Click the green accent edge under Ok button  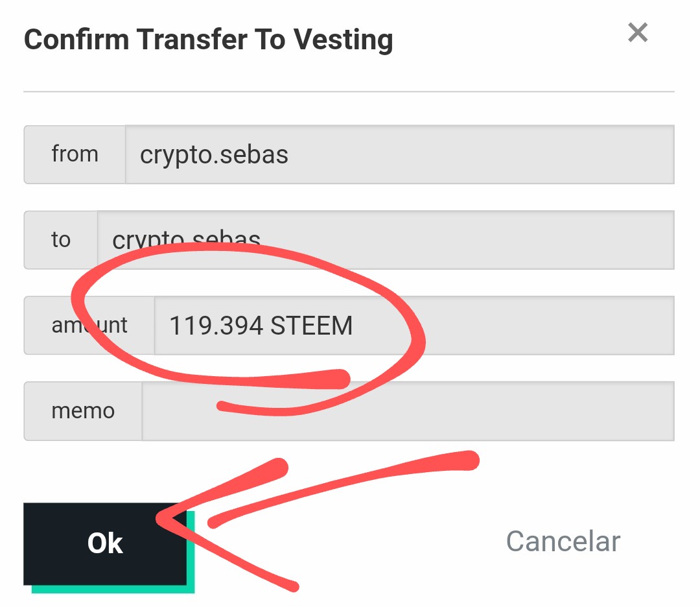click(113, 589)
